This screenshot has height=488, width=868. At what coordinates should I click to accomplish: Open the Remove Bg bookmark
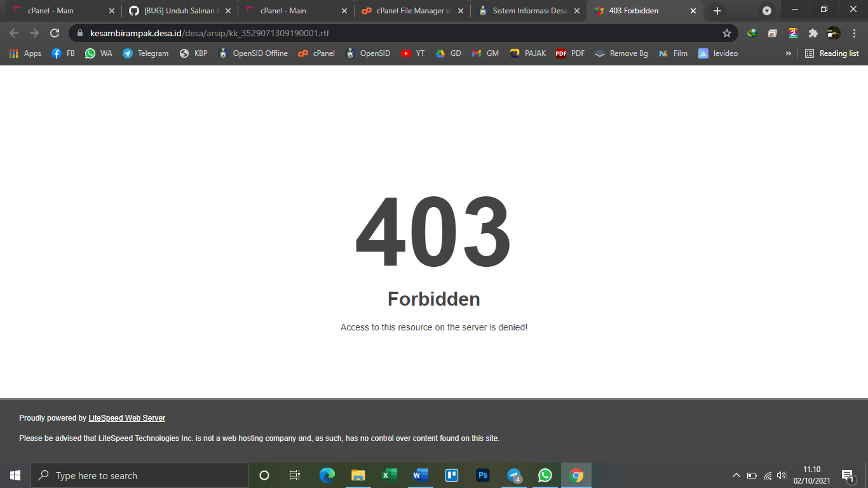(621, 53)
